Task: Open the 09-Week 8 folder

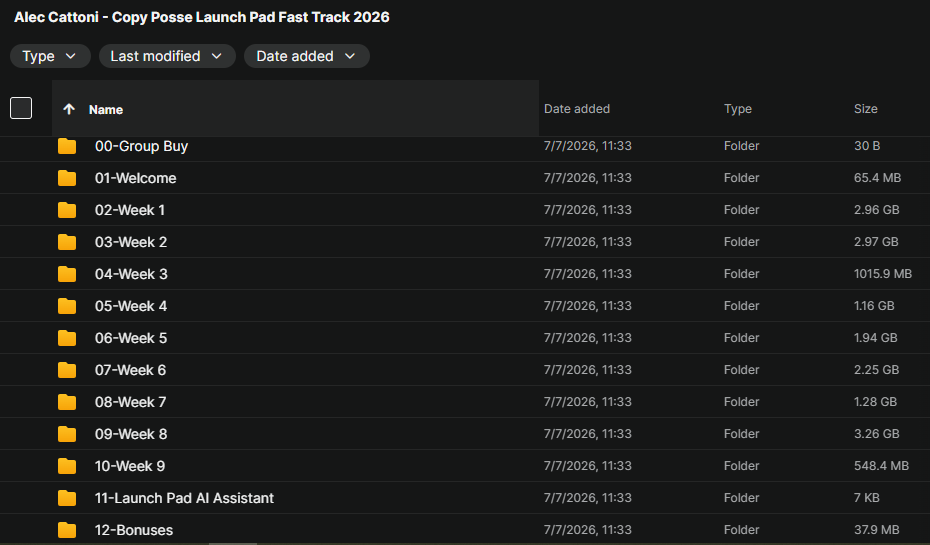Action: coord(131,434)
